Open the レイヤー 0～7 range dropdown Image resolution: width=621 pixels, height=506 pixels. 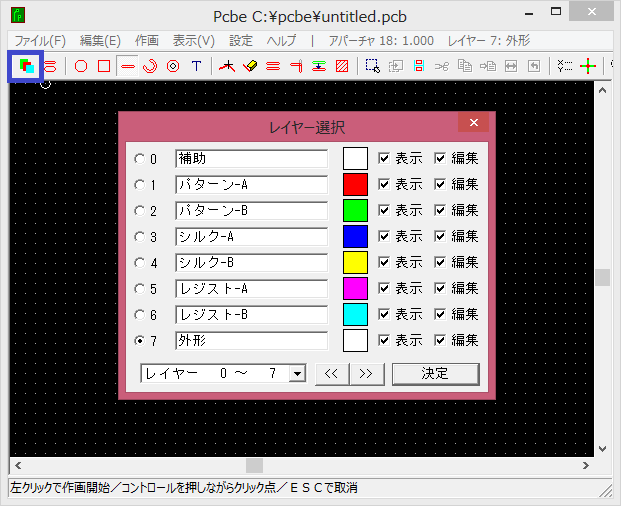click(x=296, y=373)
